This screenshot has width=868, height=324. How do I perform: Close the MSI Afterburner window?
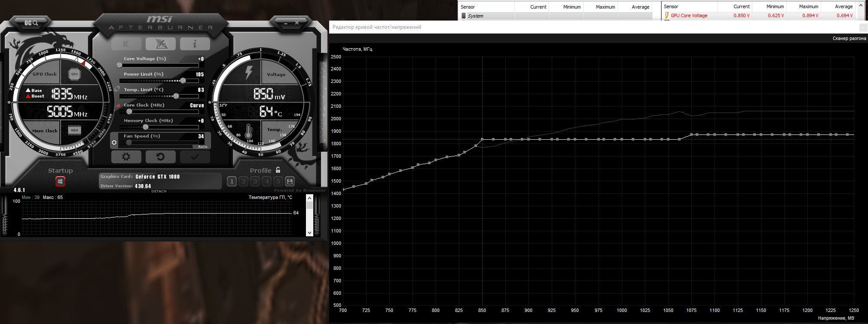pos(297,23)
